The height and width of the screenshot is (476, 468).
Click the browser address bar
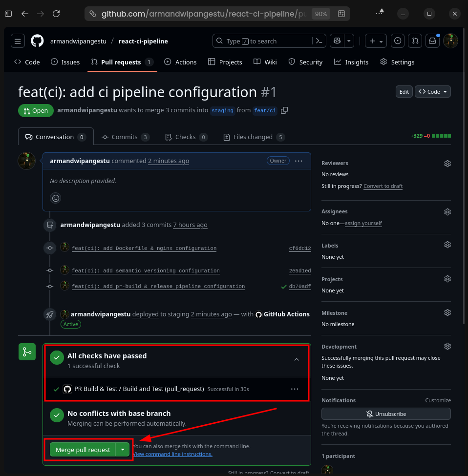pyautogui.click(x=195, y=14)
